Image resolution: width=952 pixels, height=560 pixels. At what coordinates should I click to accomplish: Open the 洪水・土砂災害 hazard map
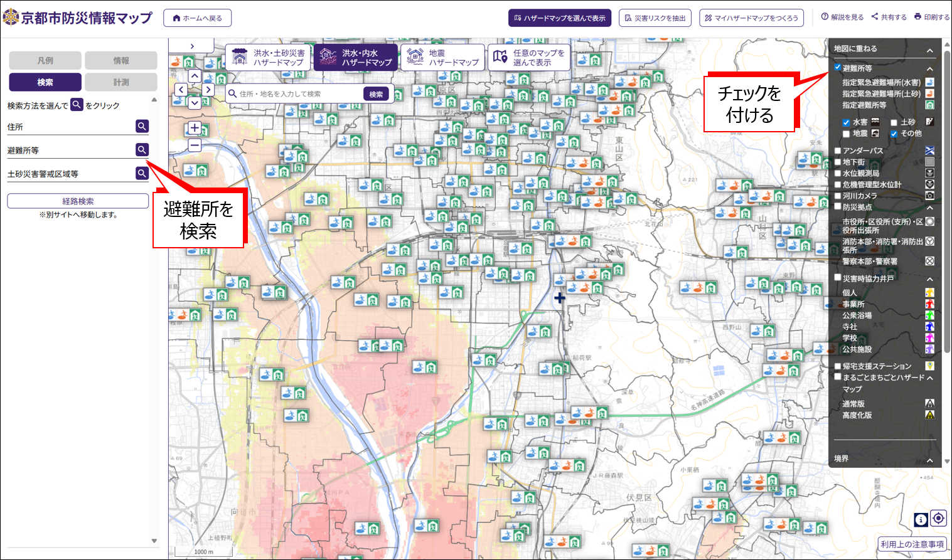click(269, 57)
